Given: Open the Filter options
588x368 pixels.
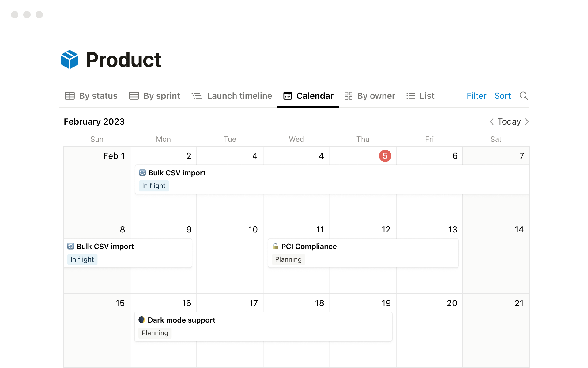Looking at the screenshot, I should [476, 96].
